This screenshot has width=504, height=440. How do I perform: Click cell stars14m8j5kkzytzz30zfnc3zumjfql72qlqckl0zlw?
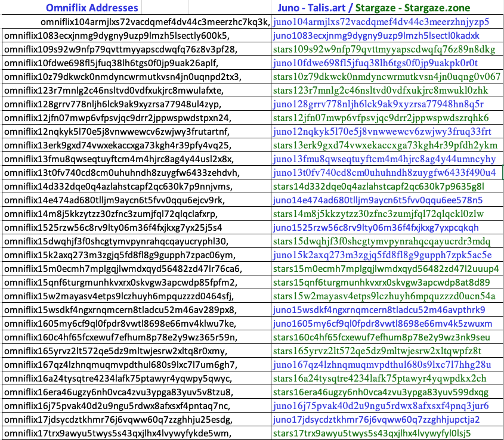pos(387,214)
